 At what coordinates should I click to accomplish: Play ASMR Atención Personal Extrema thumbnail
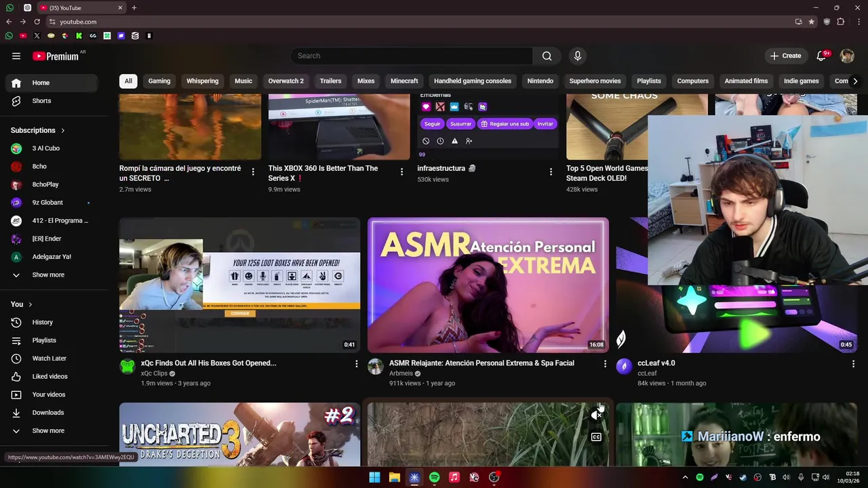[488, 285]
